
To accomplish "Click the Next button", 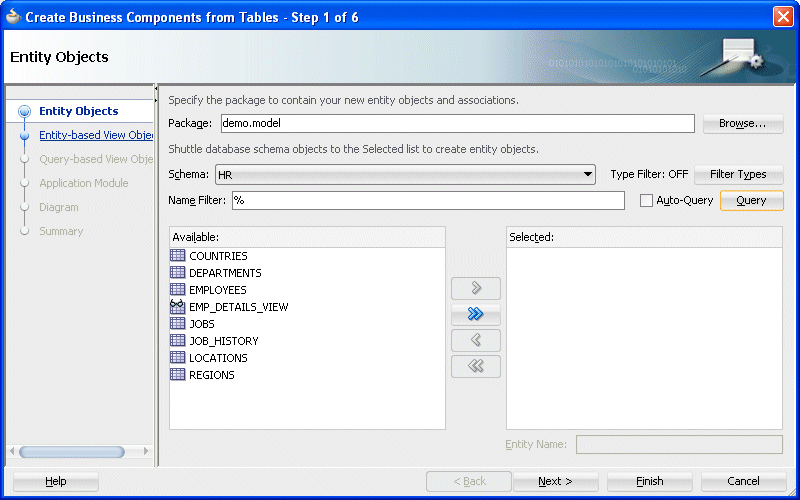I will point(555,481).
